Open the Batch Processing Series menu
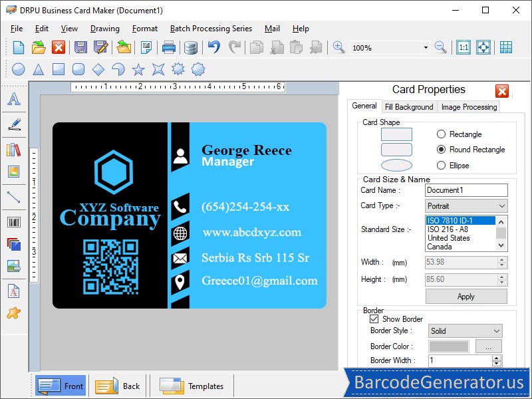The image size is (532, 399). [x=211, y=29]
